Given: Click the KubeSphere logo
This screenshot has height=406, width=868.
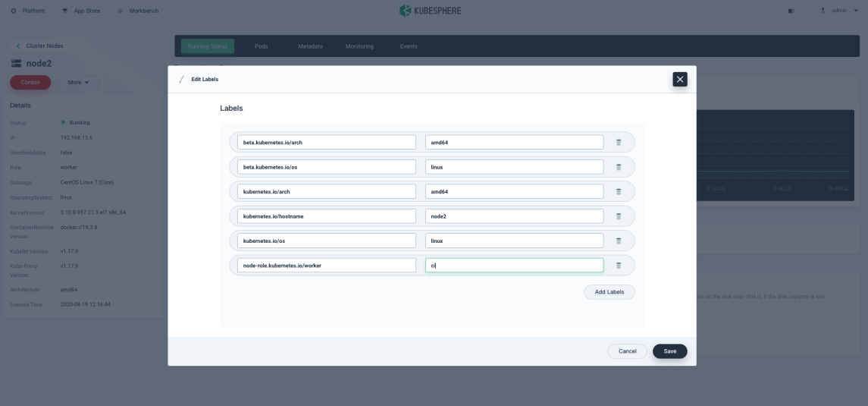Looking at the screenshot, I should pyautogui.click(x=430, y=11).
